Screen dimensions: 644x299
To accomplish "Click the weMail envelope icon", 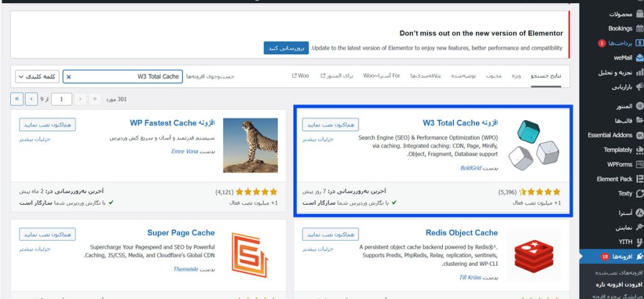I will pyautogui.click(x=640, y=58).
